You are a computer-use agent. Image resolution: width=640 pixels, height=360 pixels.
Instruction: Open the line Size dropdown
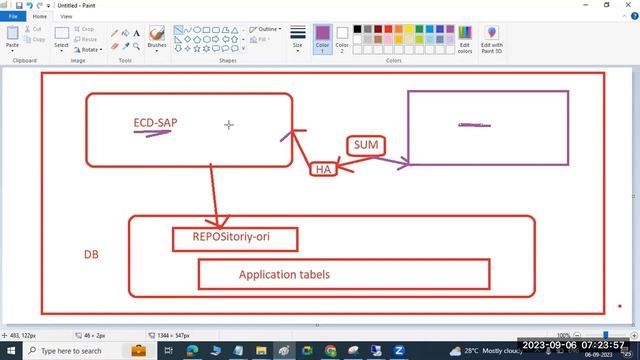coord(298,40)
